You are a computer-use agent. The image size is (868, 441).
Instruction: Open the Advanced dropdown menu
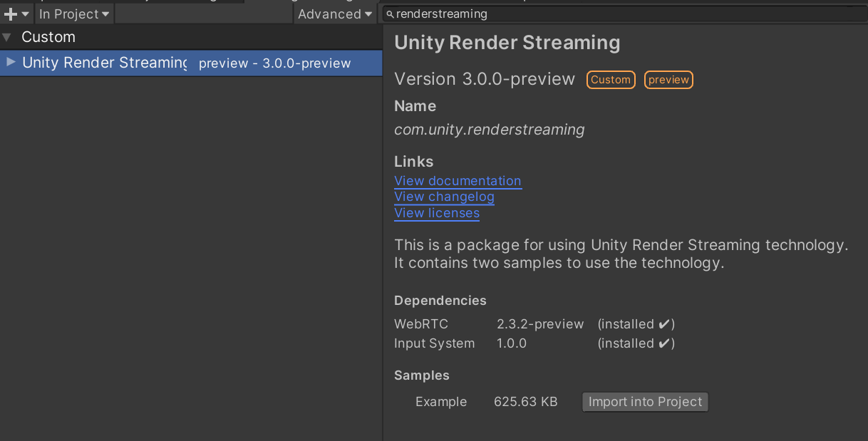click(334, 14)
